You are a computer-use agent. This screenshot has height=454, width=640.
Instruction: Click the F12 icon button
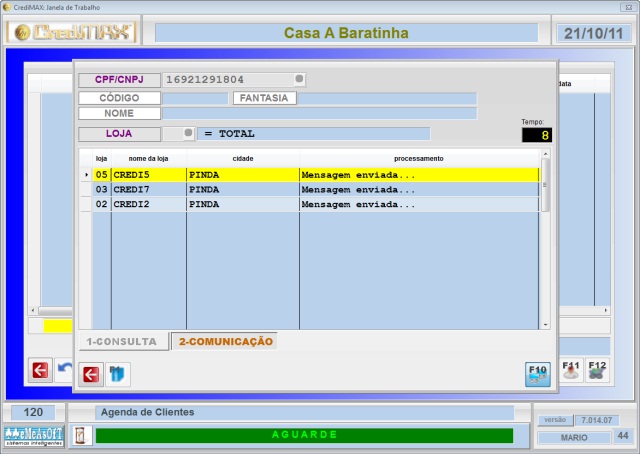[597, 370]
